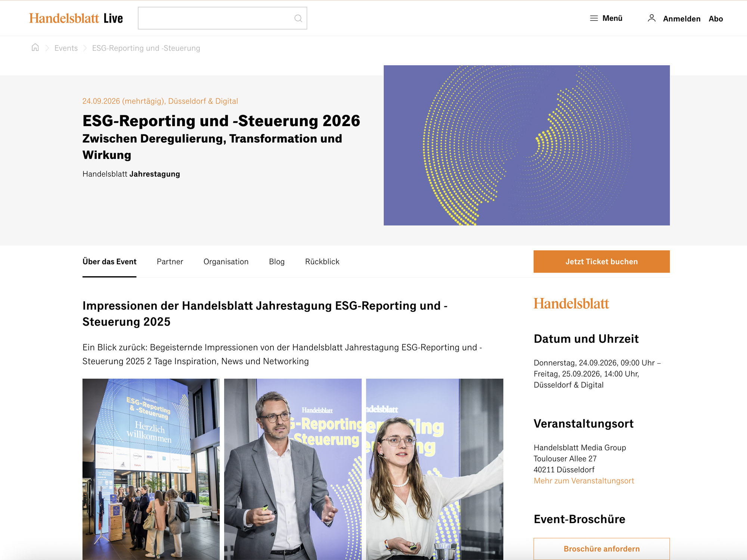Click the search magnifier icon

click(x=298, y=18)
